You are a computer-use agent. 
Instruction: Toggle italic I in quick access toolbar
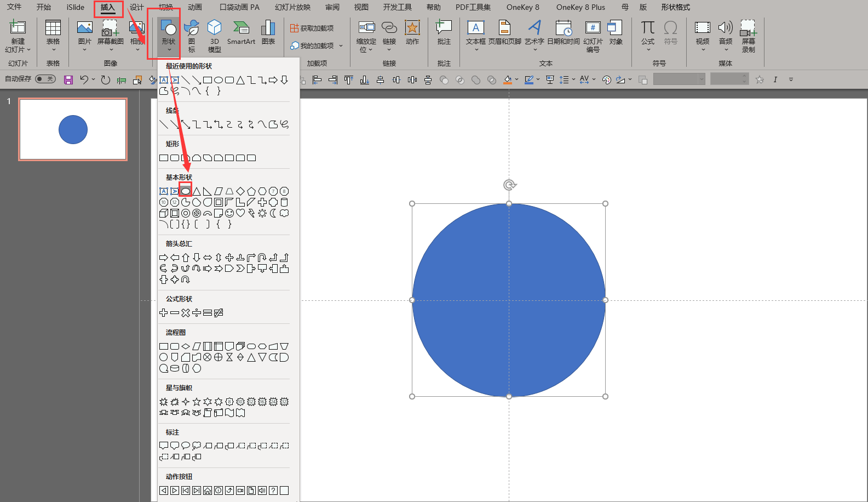(775, 80)
